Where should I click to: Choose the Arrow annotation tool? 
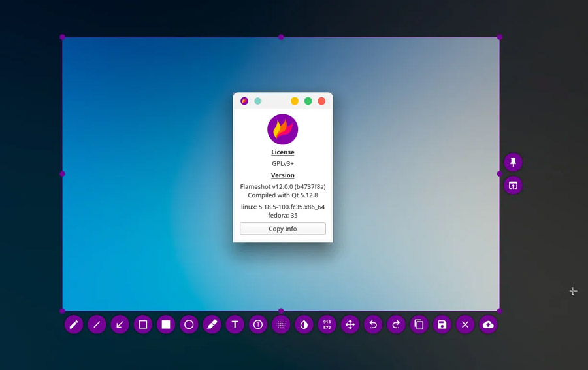tap(120, 324)
